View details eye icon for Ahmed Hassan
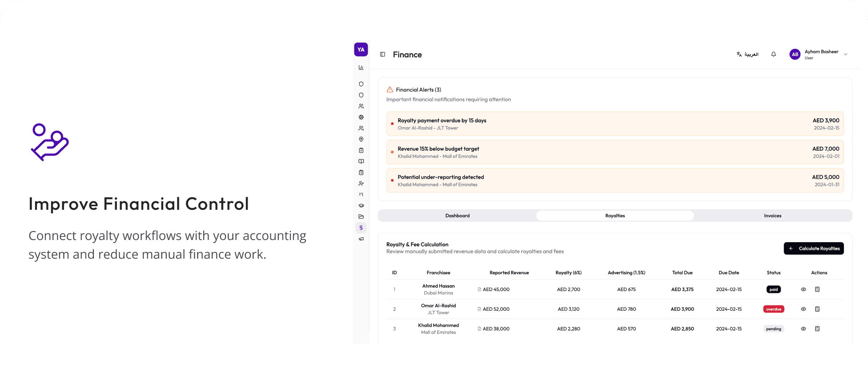 [x=804, y=289]
